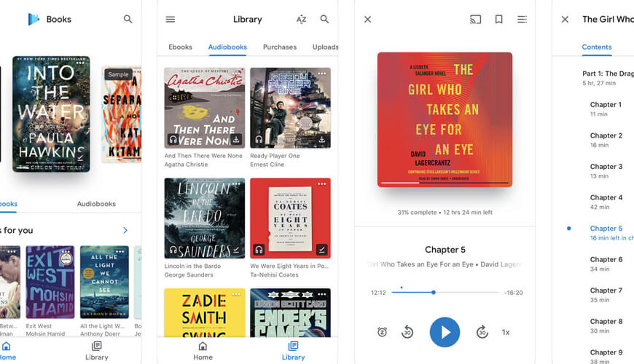Open Library from the Books home bottom bar

[x=97, y=351]
